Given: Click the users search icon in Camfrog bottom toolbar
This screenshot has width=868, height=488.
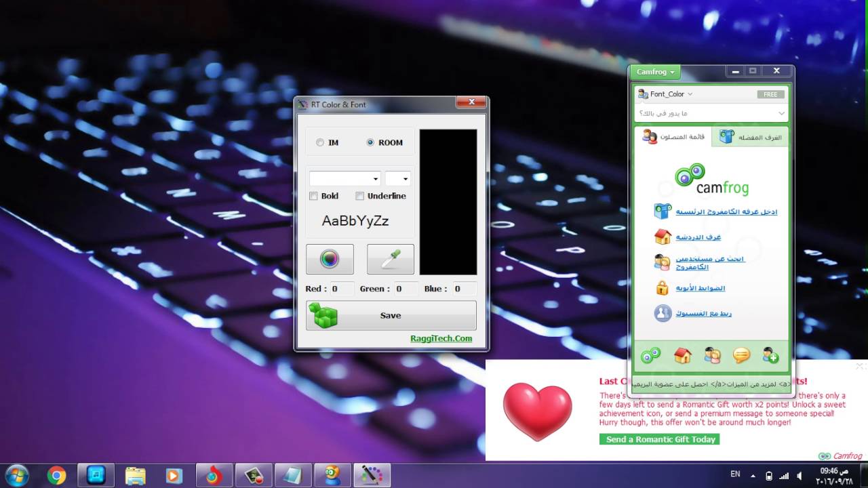Looking at the screenshot, I should pyautogui.click(x=712, y=355).
